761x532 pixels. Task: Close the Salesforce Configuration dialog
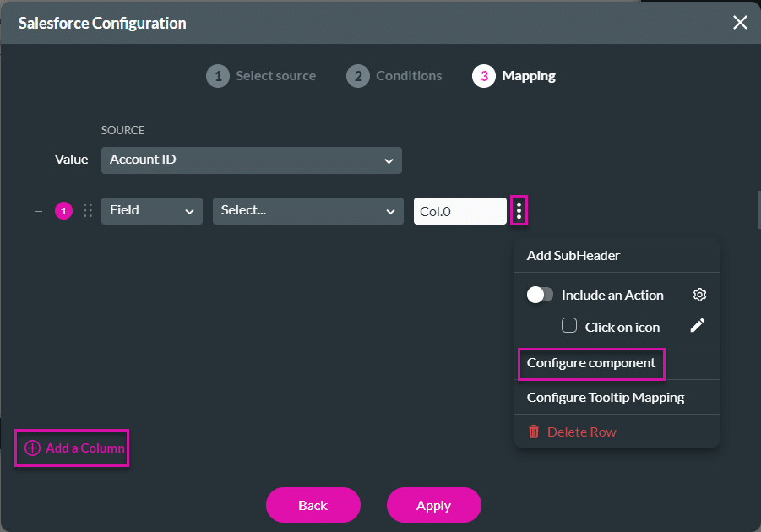tap(740, 23)
